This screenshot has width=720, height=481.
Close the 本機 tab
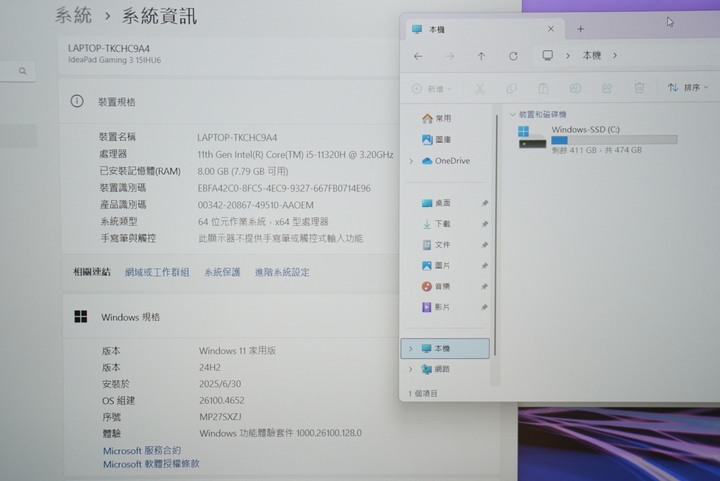[551, 29]
